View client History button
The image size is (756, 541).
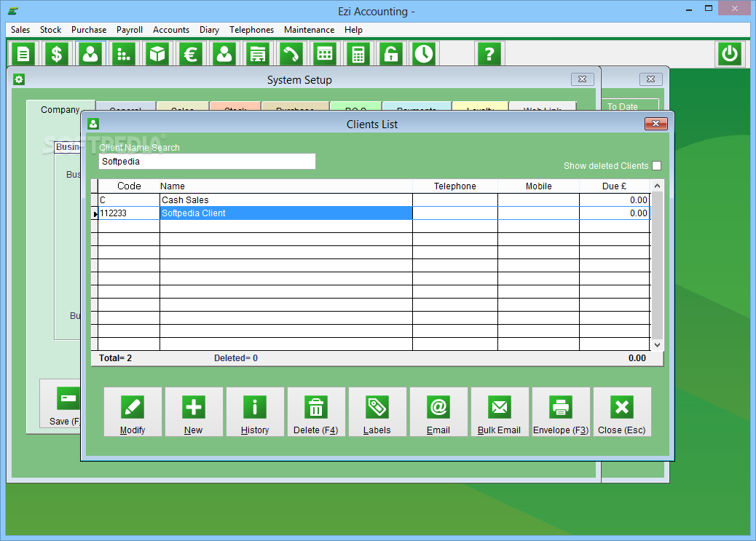click(255, 412)
